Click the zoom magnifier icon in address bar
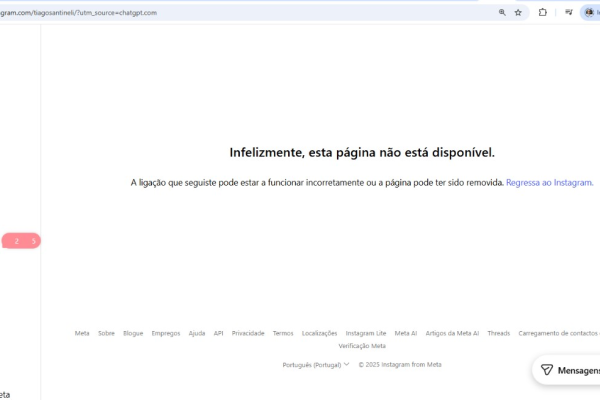This screenshot has width=600, height=400. pos(502,13)
